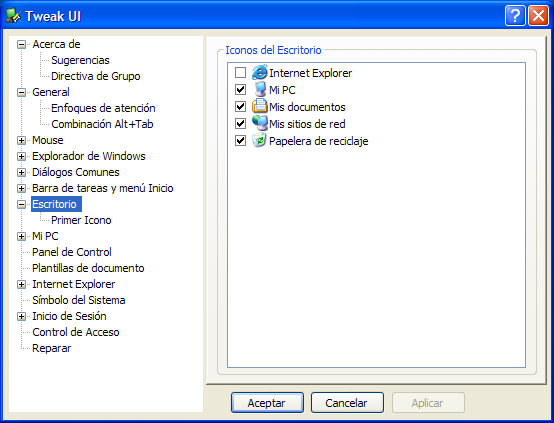
Task: Open Panel de Control tree item
Action: (x=72, y=252)
